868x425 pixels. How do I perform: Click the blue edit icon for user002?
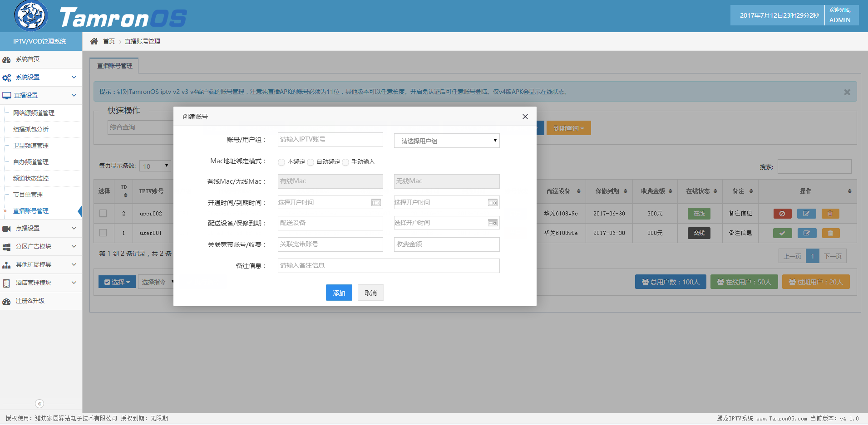pyautogui.click(x=806, y=214)
